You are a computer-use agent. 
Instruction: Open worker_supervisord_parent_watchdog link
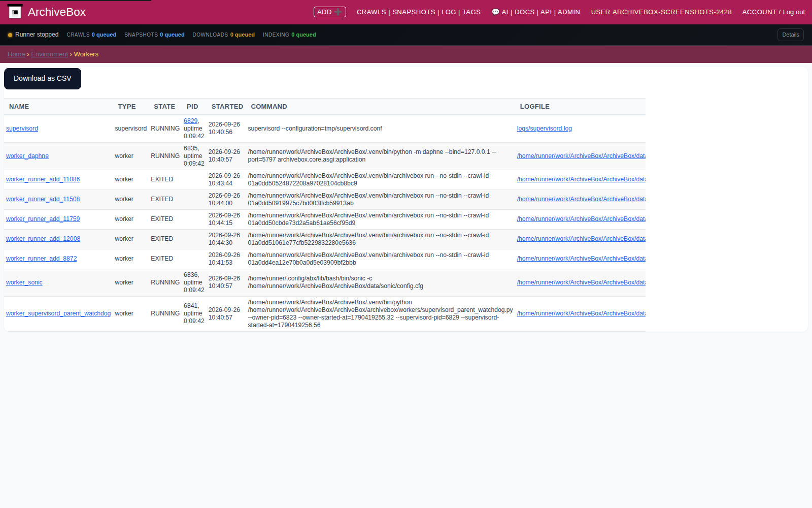click(x=58, y=313)
